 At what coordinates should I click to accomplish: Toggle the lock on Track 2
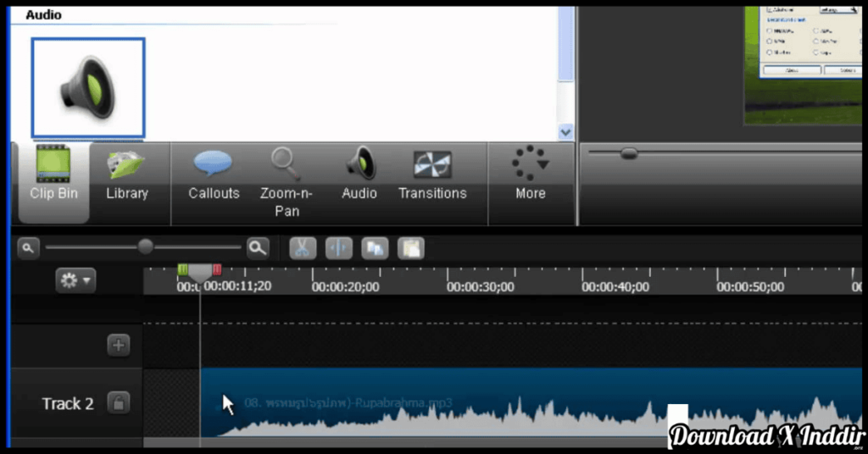[119, 402]
